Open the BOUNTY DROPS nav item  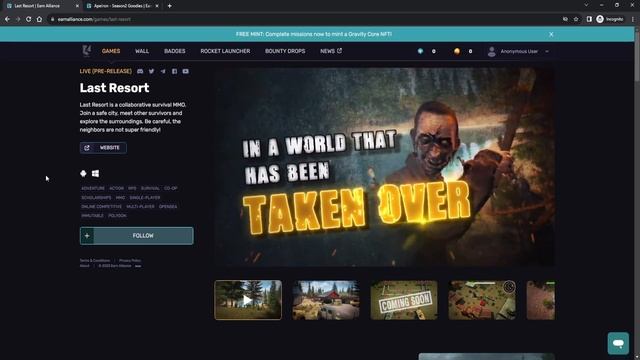pos(285,51)
